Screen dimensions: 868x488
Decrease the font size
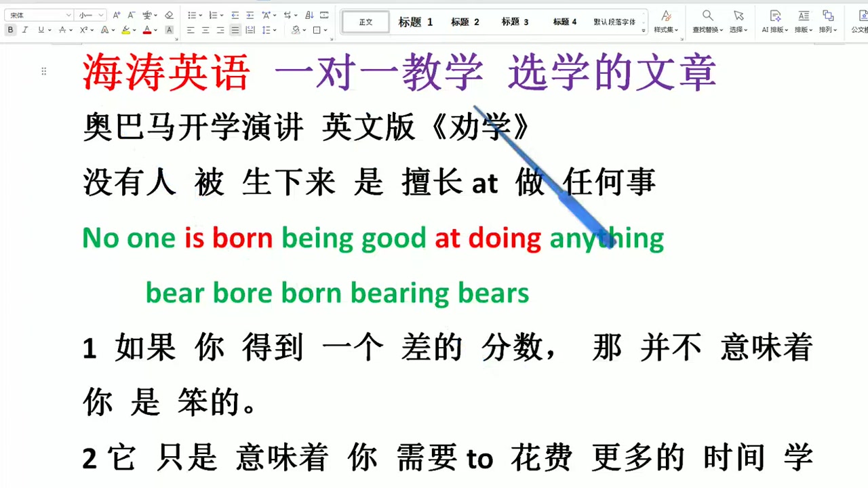[132, 15]
